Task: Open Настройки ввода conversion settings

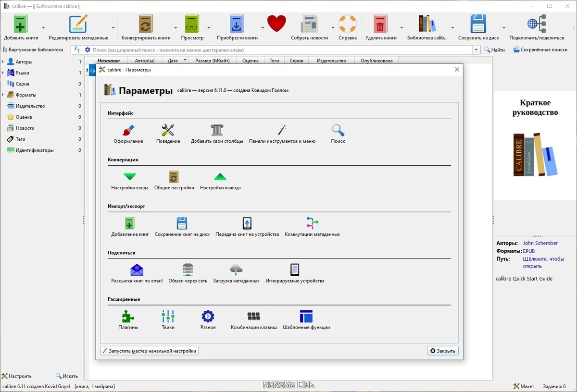Action: tap(130, 181)
